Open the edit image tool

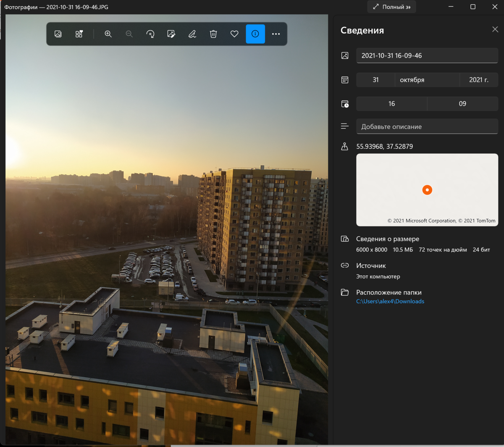(x=171, y=34)
